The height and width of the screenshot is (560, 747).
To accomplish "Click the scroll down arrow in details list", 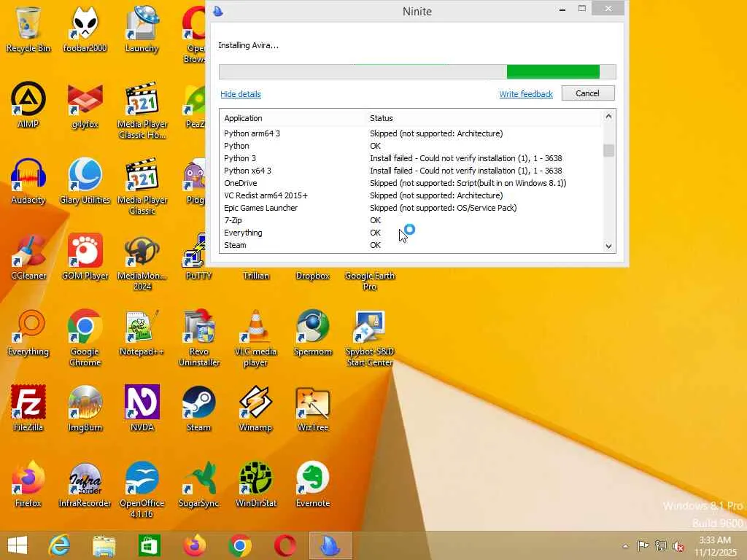I will (608, 246).
